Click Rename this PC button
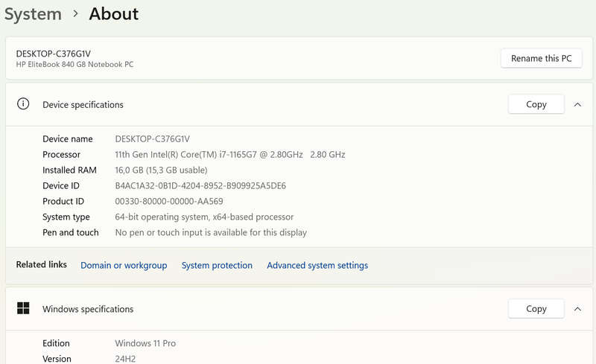This screenshot has width=596, height=364. pyautogui.click(x=542, y=58)
